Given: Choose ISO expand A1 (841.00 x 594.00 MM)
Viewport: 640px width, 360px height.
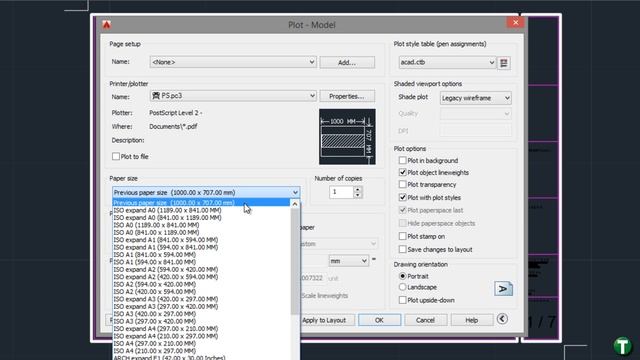Looking at the screenshot, I should pos(166,240).
